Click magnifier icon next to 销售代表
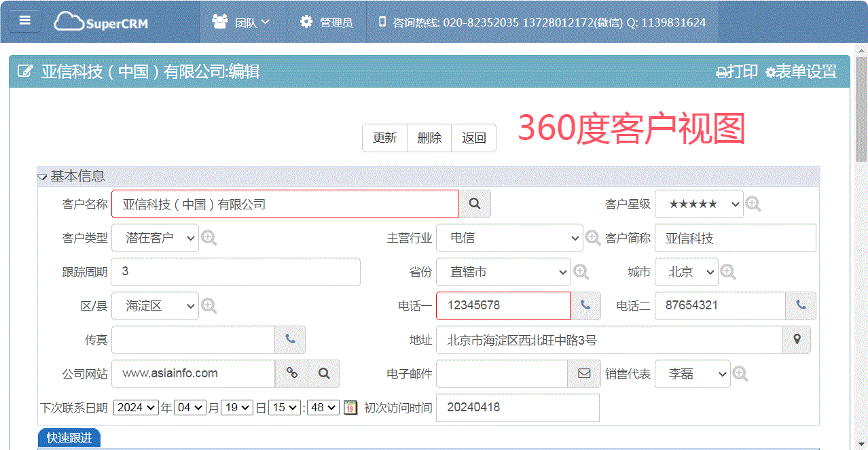This screenshot has width=868, height=450. tap(740, 373)
